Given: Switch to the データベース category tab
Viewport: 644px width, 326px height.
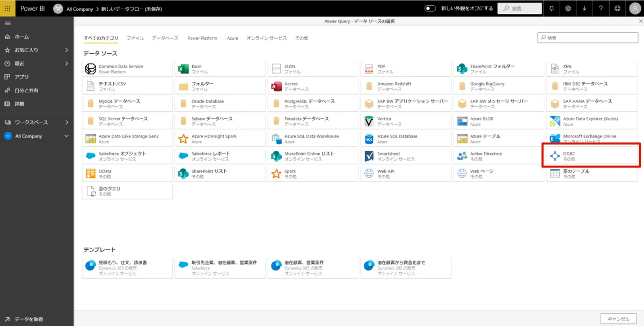Looking at the screenshot, I should 165,38.
